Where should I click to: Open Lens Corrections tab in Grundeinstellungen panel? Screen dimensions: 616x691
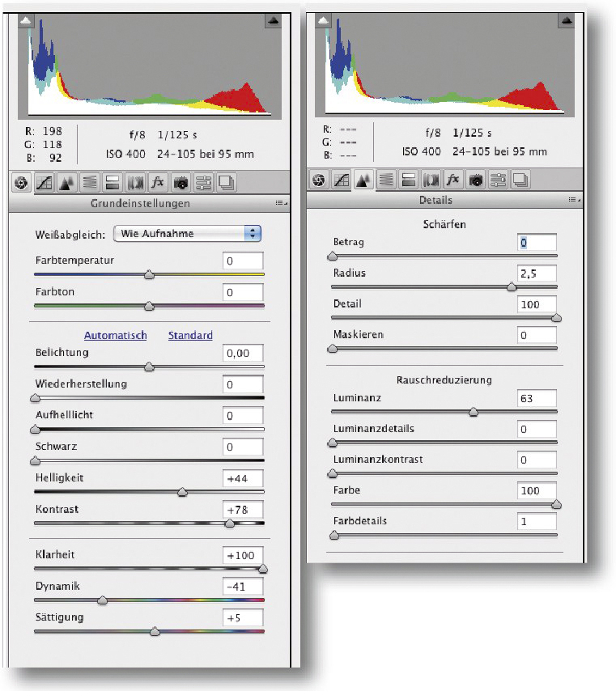pos(135,182)
